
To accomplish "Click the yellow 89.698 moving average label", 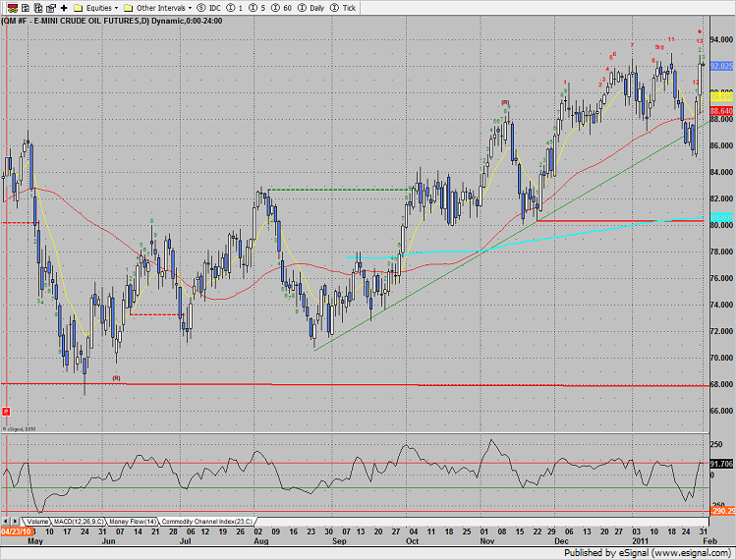I will [x=721, y=96].
